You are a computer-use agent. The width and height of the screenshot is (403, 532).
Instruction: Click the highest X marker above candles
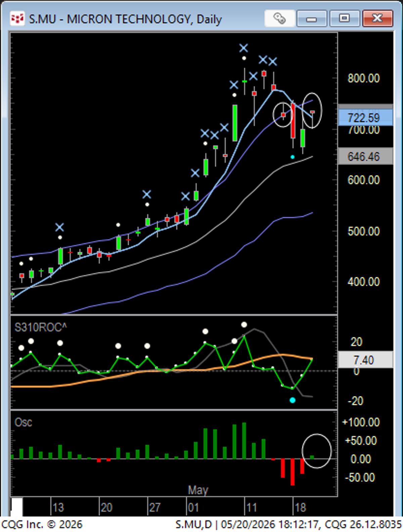tap(244, 48)
